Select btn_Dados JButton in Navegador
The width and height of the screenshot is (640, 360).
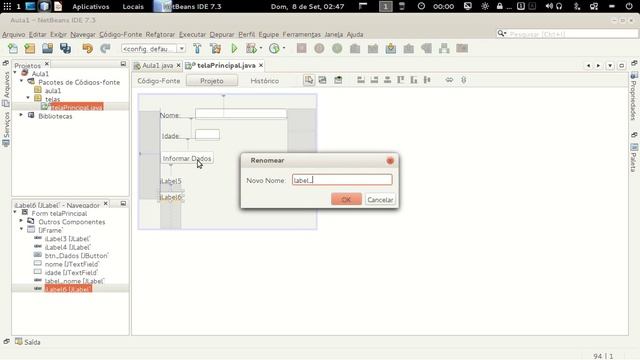click(76, 256)
